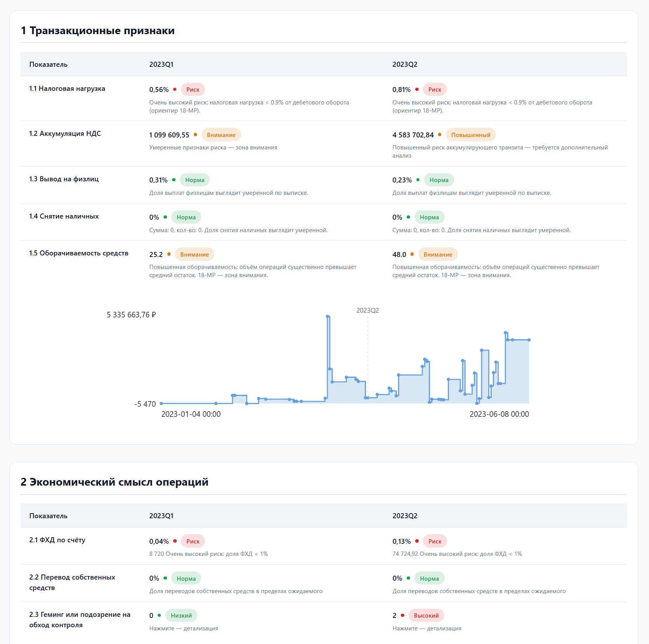Click the 2023Q2 column header in transactional table
Viewport: 649px width, 644px height.
405,64
